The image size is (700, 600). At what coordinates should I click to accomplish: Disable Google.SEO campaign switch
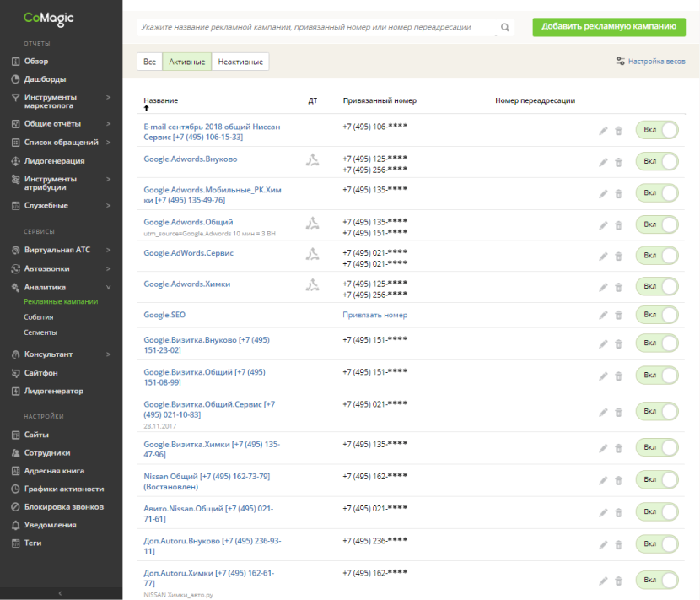(657, 315)
